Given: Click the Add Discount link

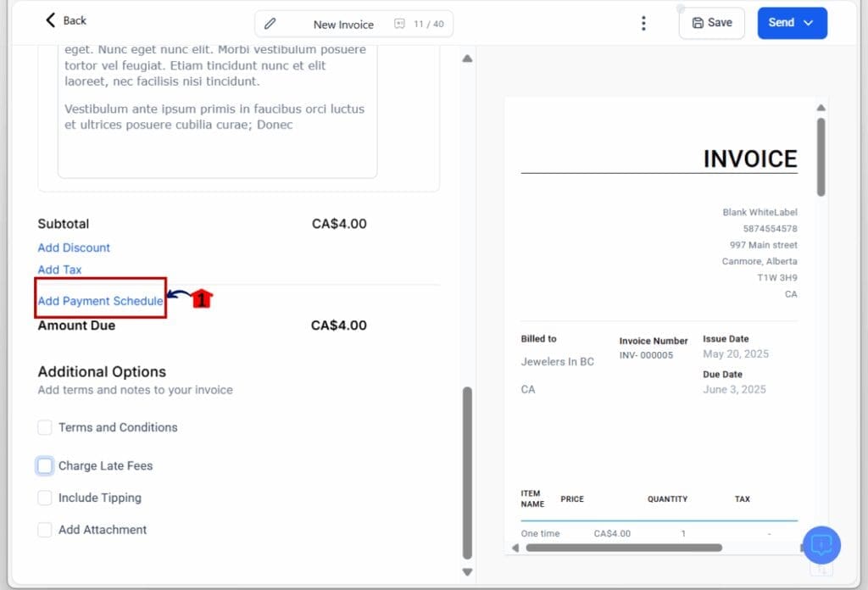Looking at the screenshot, I should point(74,248).
